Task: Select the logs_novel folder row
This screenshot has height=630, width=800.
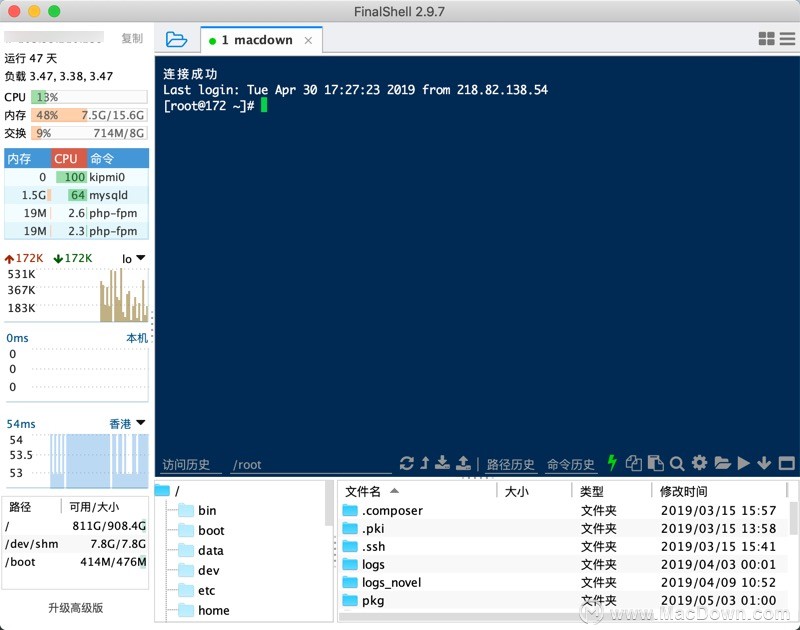Action: coord(564,582)
